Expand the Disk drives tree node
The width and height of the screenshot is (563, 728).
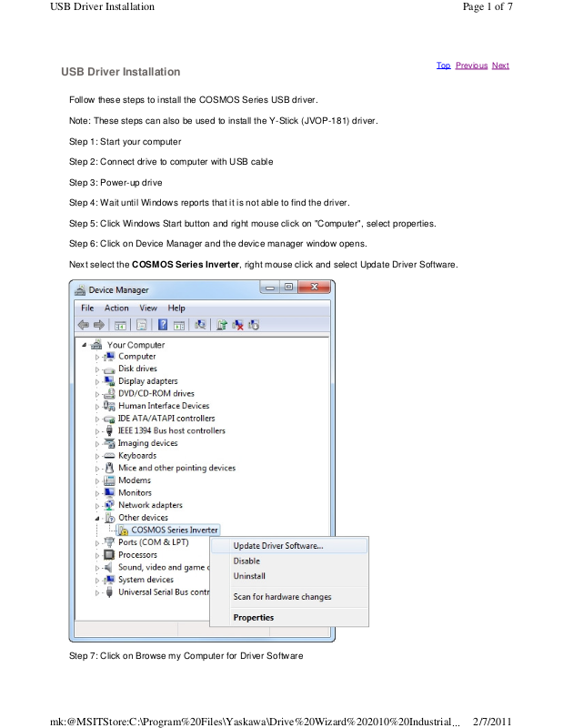[97, 369]
